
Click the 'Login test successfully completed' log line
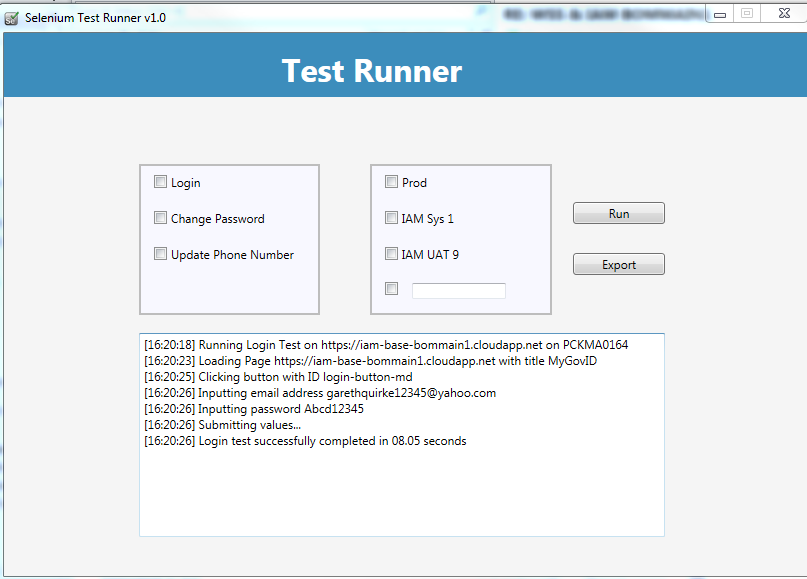click(304, 441)
